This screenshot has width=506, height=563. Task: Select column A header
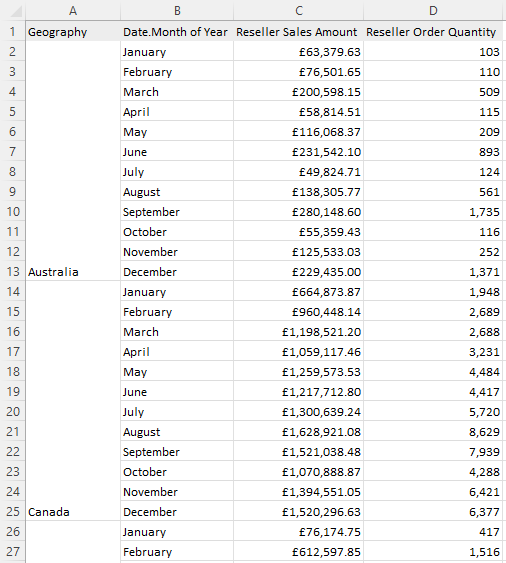(73, 11)
